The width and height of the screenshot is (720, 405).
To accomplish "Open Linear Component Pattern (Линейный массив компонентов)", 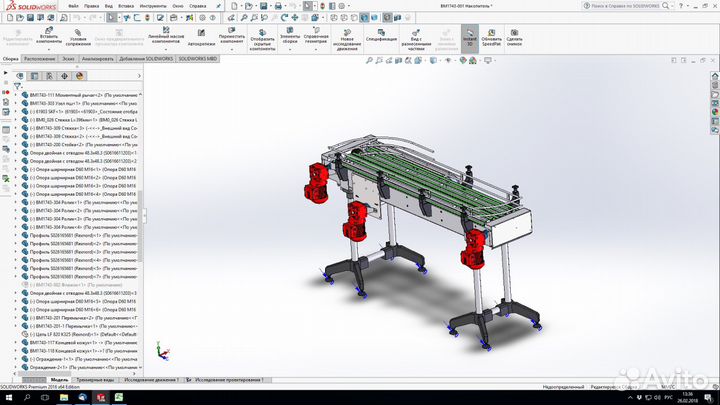I will [x=163, y=32].
